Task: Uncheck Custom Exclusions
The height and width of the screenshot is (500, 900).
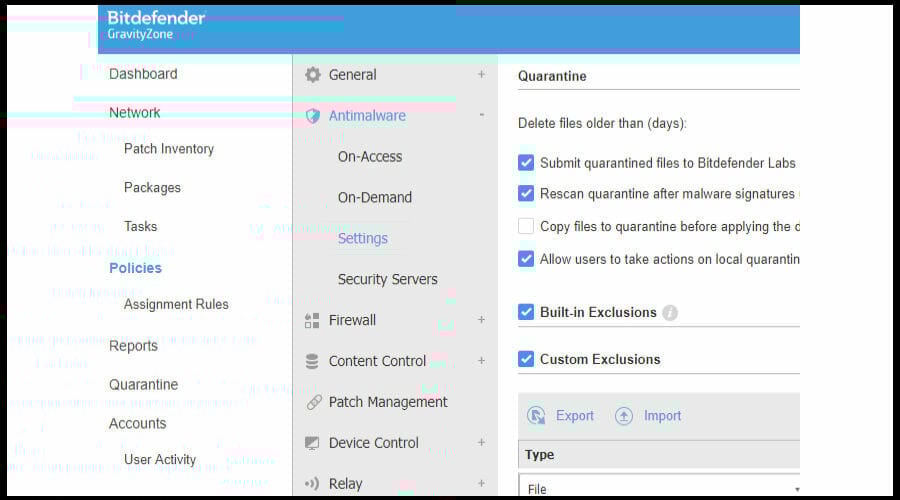Action: [x=526, y=359]
